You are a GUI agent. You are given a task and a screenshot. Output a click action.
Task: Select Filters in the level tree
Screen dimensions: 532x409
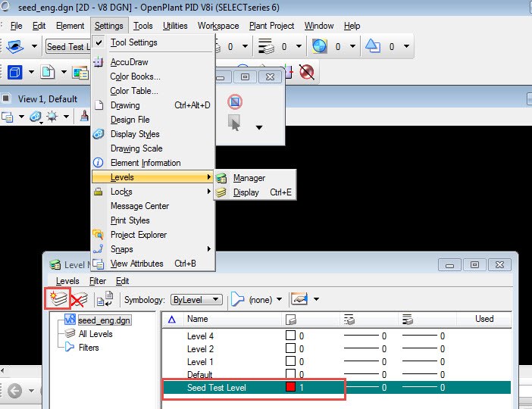click(89, 348)
